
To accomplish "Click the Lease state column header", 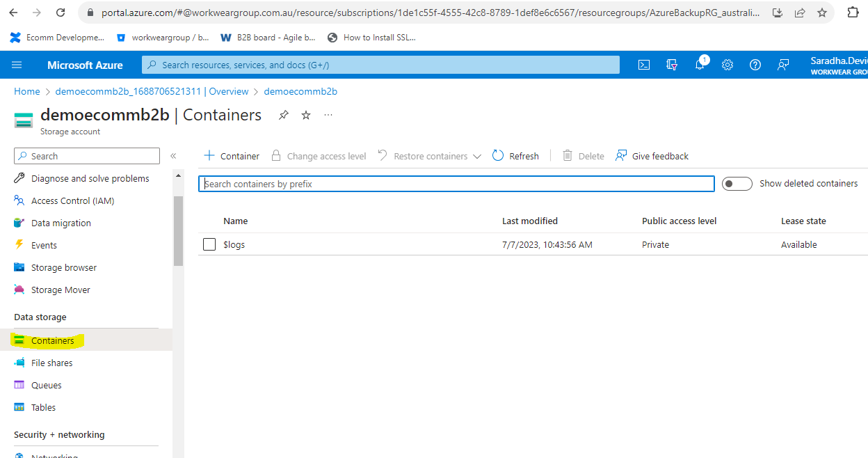I will (x=803, y=221).
